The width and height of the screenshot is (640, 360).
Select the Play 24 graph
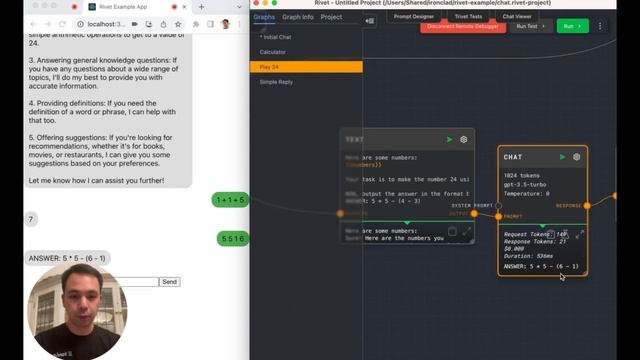pos(306,67)
